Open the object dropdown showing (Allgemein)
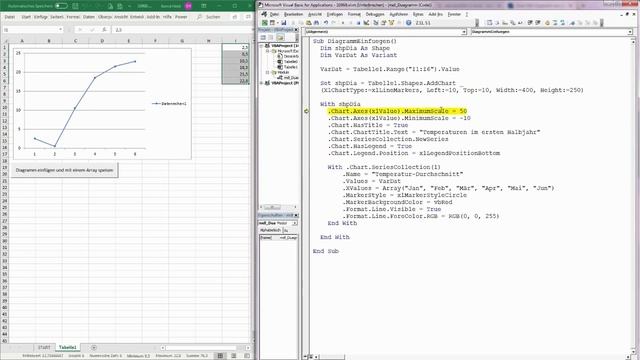The height and width of the screenshot is (360, 640). point(464,32)
